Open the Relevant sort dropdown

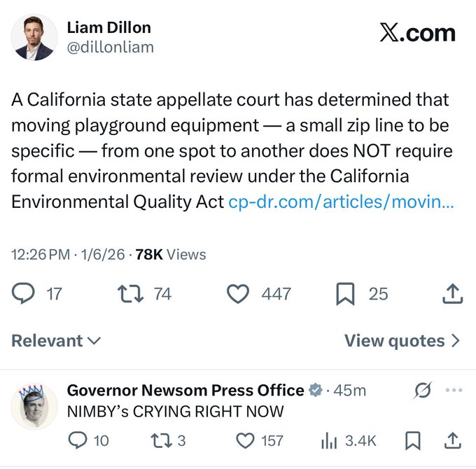pos(56,341)
